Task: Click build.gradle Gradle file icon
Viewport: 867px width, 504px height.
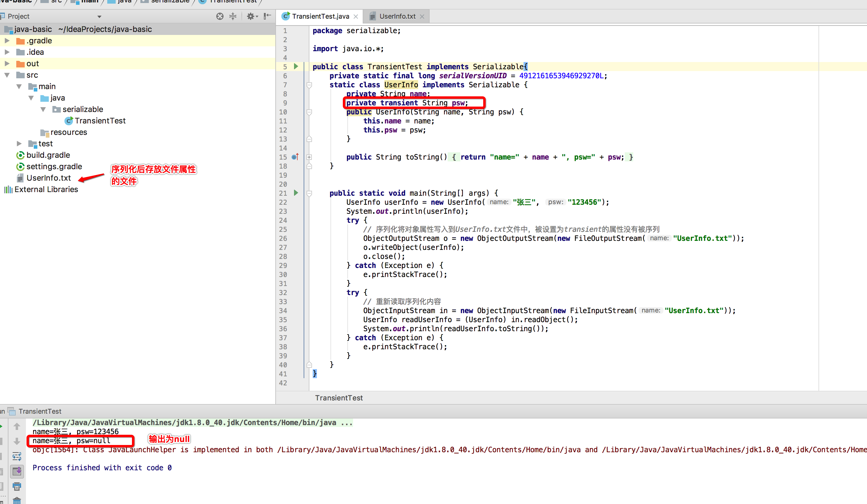Action: click(x=21, y=155)
